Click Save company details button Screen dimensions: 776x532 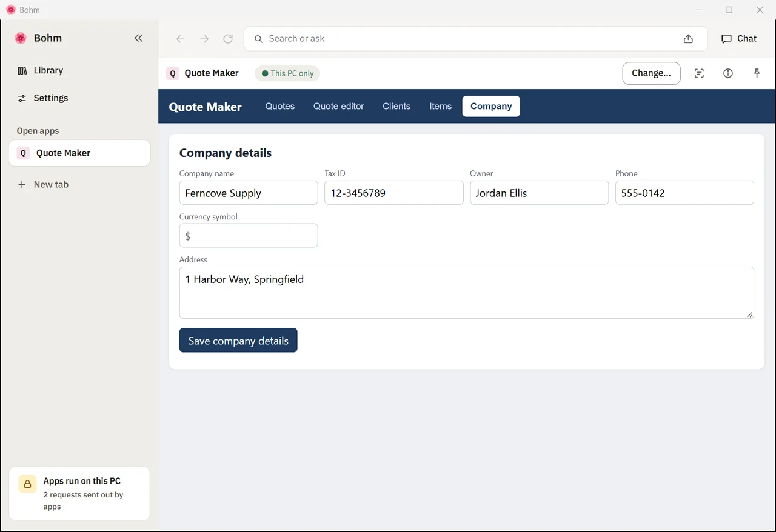pos(238,341)
